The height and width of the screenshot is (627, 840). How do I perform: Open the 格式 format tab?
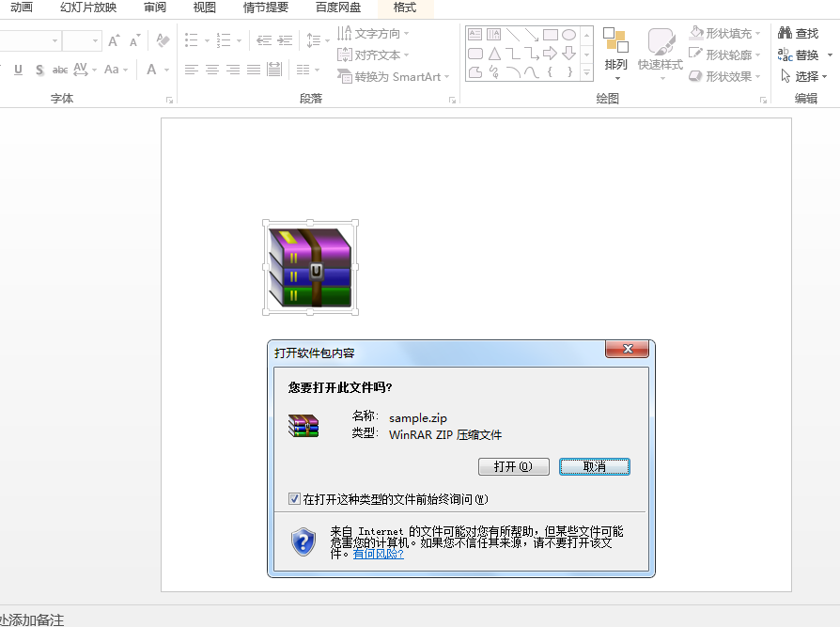pyautogui.click(x=404, y=8)
